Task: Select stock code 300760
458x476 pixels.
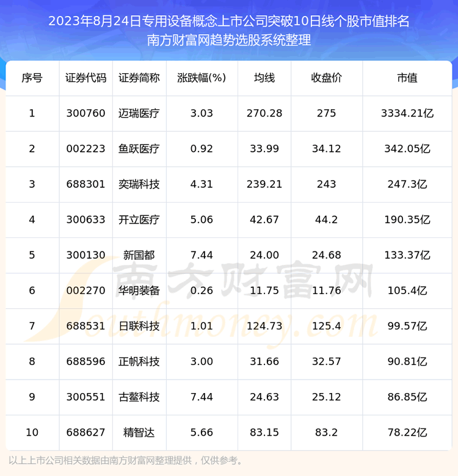Action: point(85,114)
